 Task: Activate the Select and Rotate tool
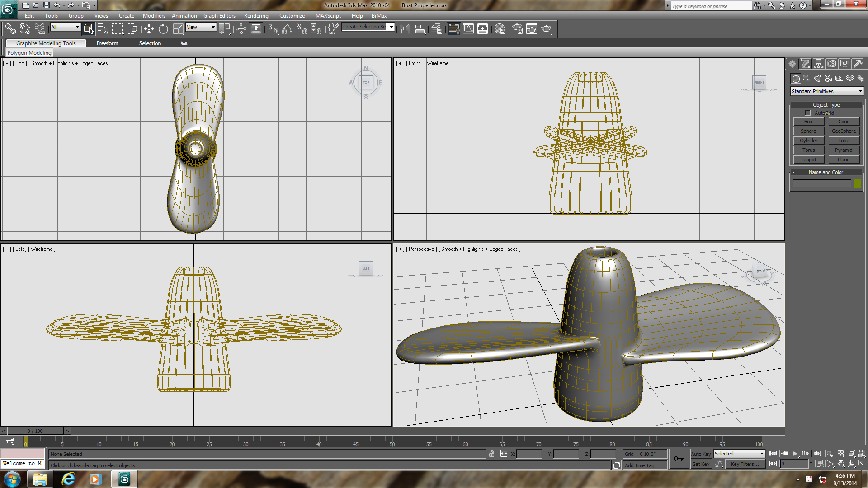163,28
